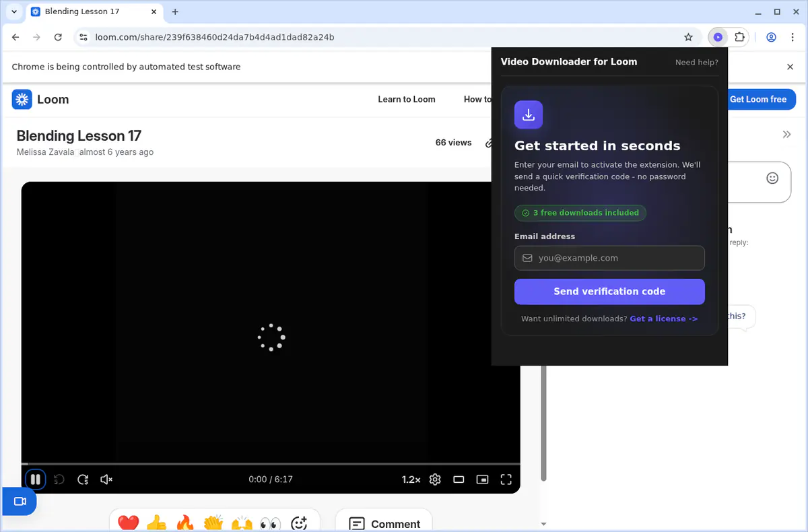React with the fire emoji
This screenshot has width=808, height=532.
click(184, 523)
